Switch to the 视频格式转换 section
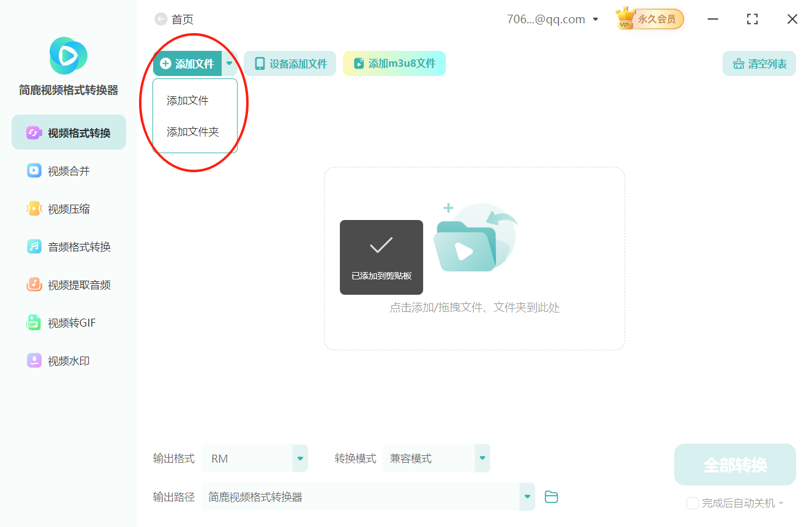Viewport: 812px width, 527px height. pyautogui.click(x=69, y=132)
